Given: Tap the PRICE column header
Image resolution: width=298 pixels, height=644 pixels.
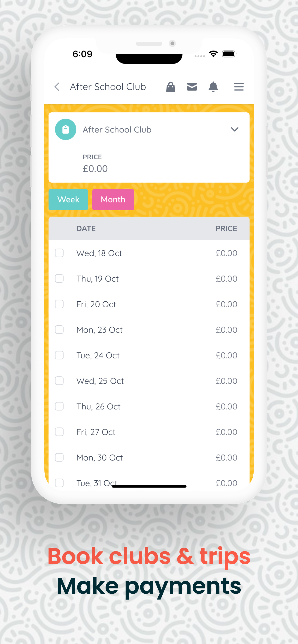Looking at the screenshot, I should click(x=226, y=229).
